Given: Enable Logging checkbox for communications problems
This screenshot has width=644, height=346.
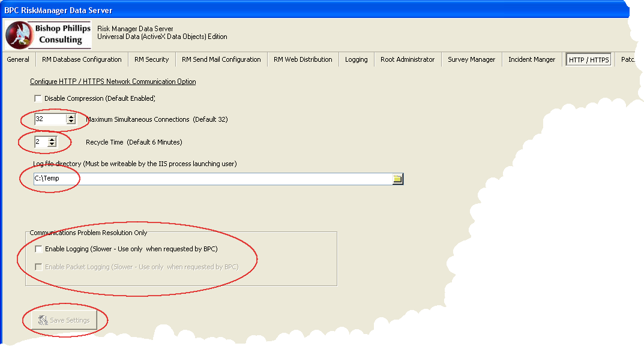Looking at the screenshot, I should coord(39,249).
